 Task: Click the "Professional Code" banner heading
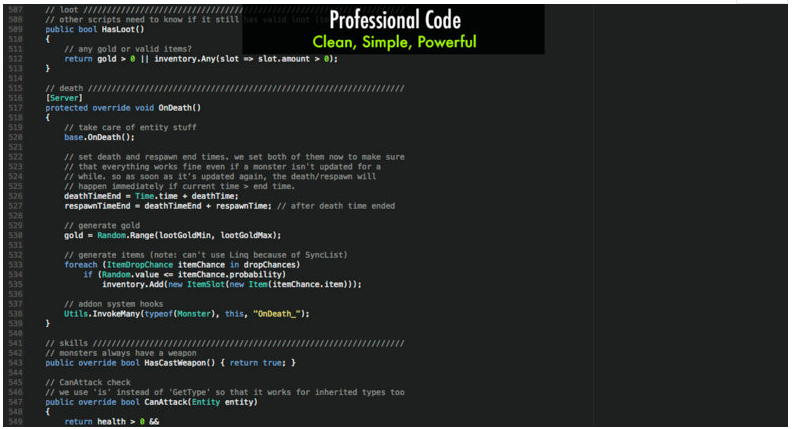click(395, 20)
